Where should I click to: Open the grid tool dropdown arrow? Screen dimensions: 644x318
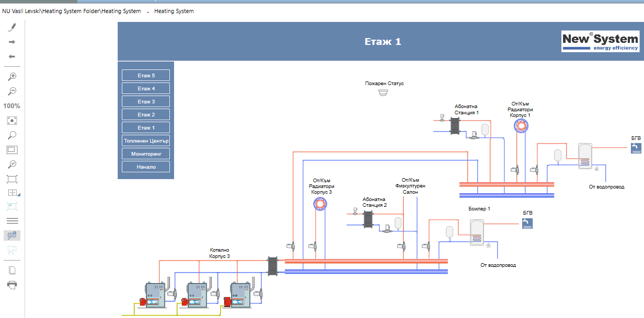19,195
